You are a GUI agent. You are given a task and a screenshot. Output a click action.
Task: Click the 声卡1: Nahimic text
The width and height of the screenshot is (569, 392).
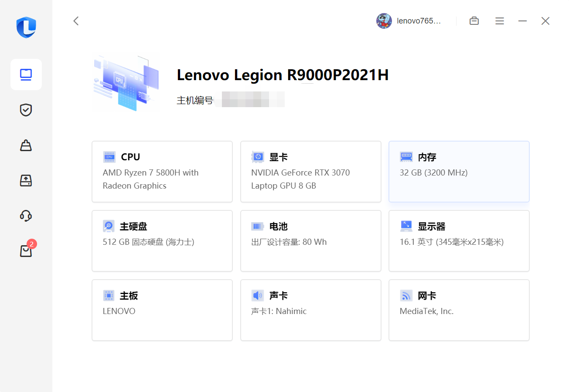click(x=279, y=311)
